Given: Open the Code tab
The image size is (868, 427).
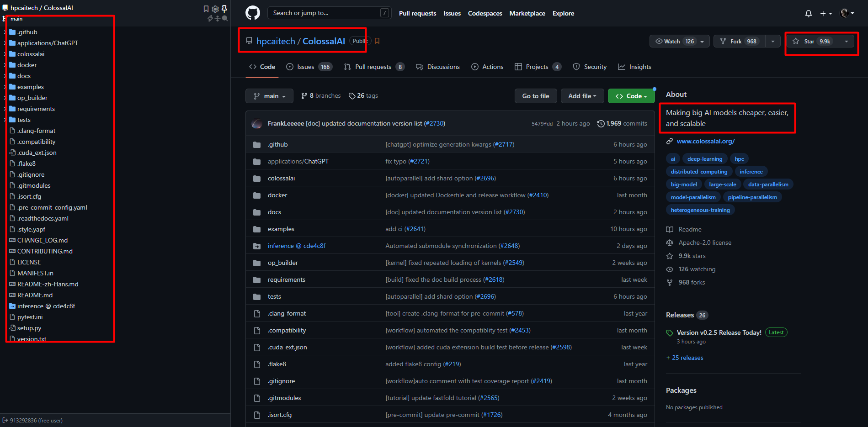Looking at the screenshot, I should pyautogui.click(x=262, y=67).
